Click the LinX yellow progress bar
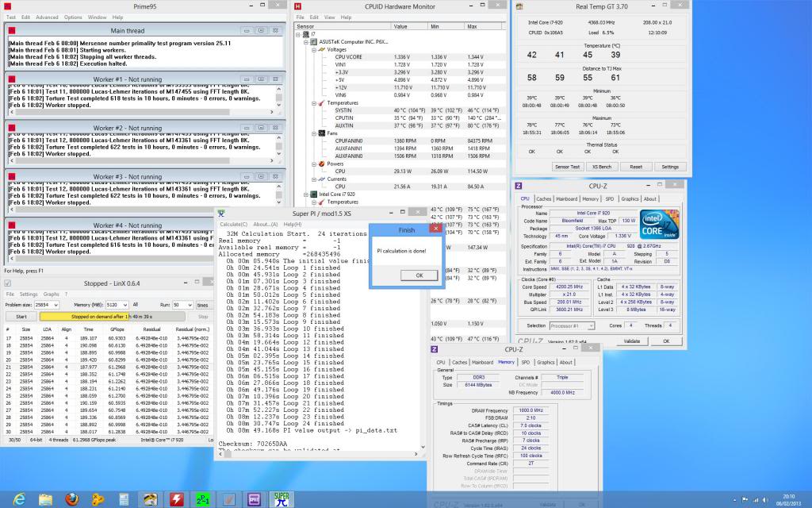812x508 pixels. (112, 316)
